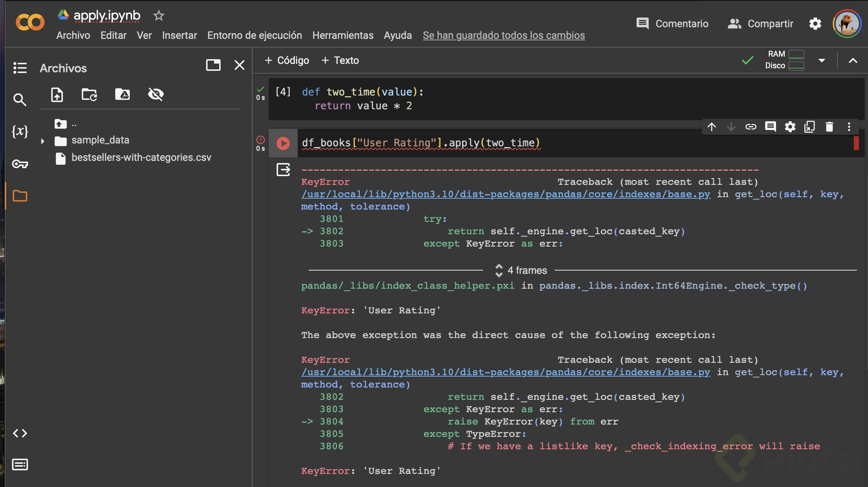Click the refresh folder icon in Archivos
The width and height of the screenshot is (868, 487).
tap(89, 95)
